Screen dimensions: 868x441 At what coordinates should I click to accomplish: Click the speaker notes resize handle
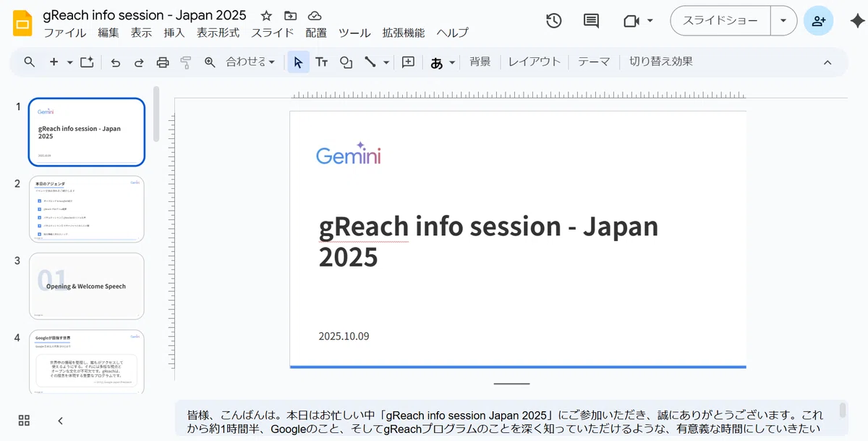(x=511, y=384)
